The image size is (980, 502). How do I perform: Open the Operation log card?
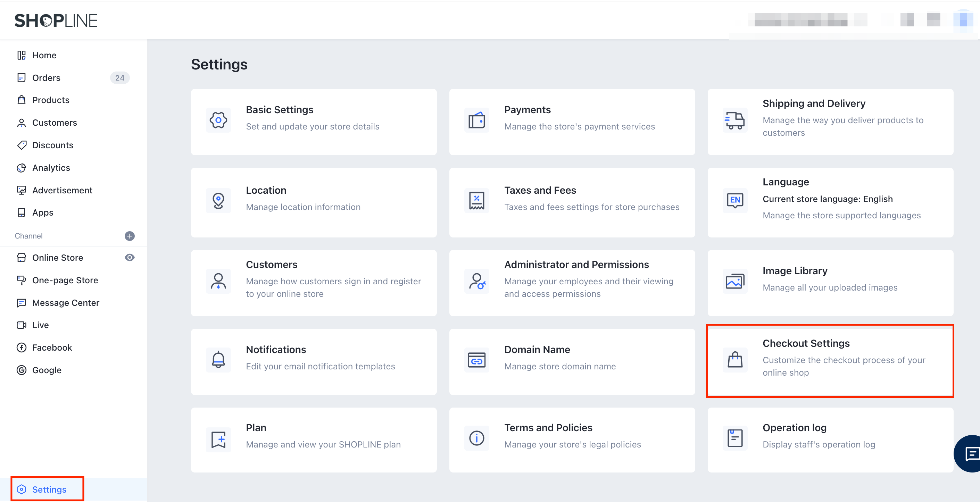829,439
